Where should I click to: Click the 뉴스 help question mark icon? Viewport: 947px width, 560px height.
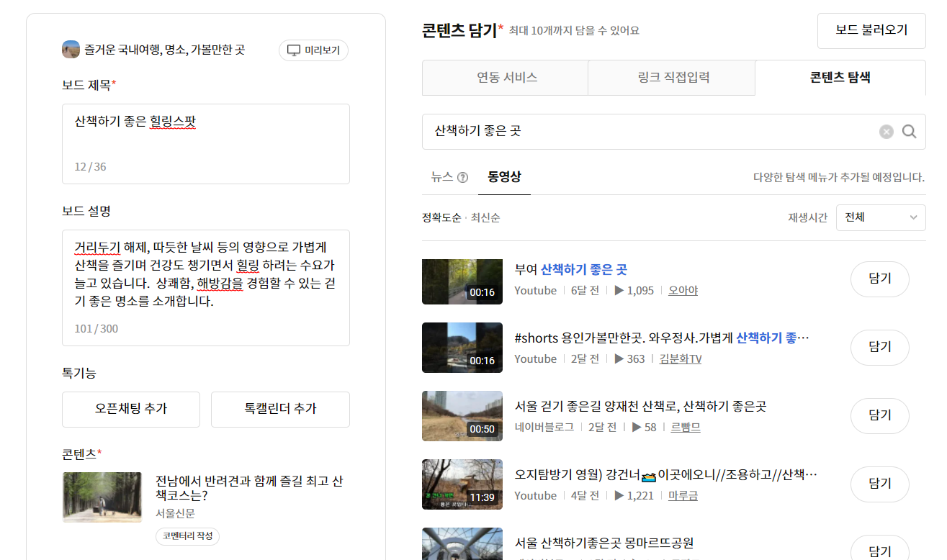[x=462, y=177]
